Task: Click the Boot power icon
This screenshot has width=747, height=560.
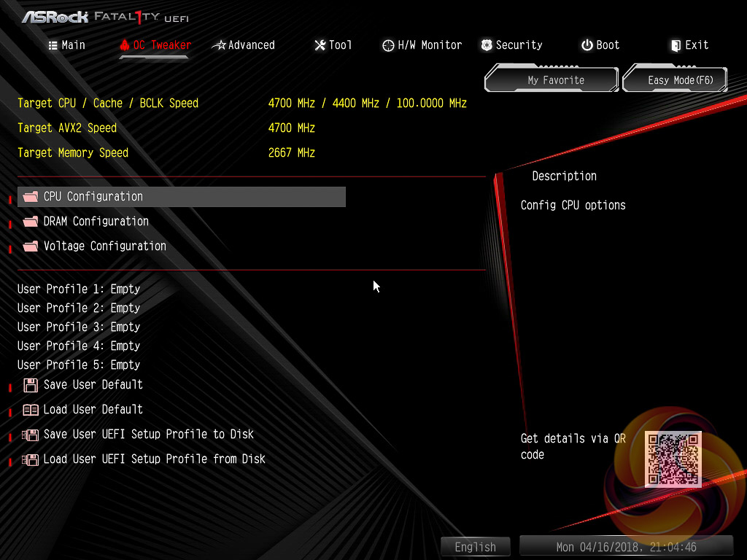Action: (587, 45)
